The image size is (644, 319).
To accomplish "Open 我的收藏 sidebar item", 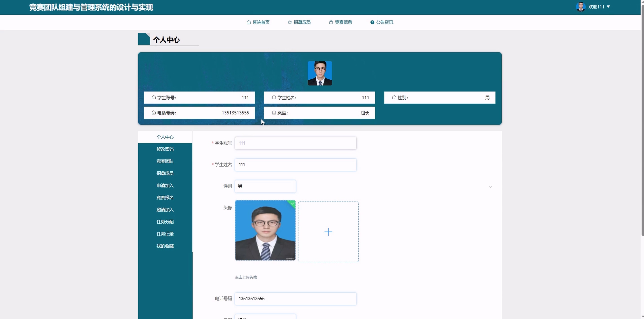I will point(165,246).
